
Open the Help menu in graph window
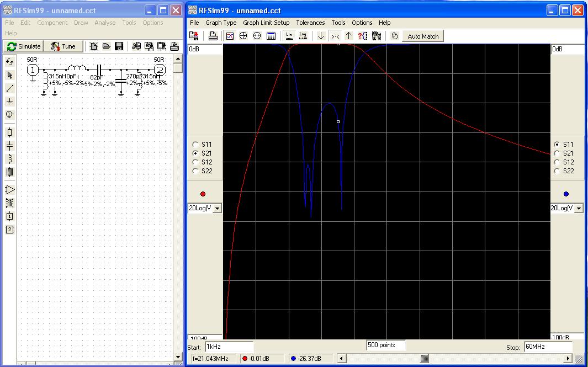point(384,23)
